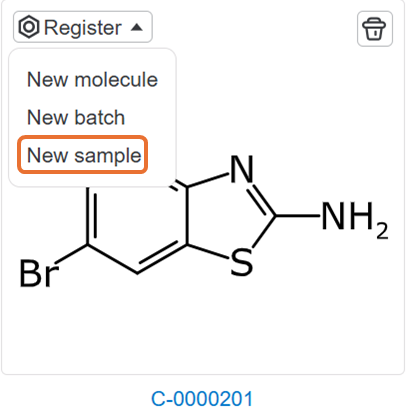Viewport: 406px width, 417px height.
Task: Click the Register button text label
Action: (x=83, y=27)
